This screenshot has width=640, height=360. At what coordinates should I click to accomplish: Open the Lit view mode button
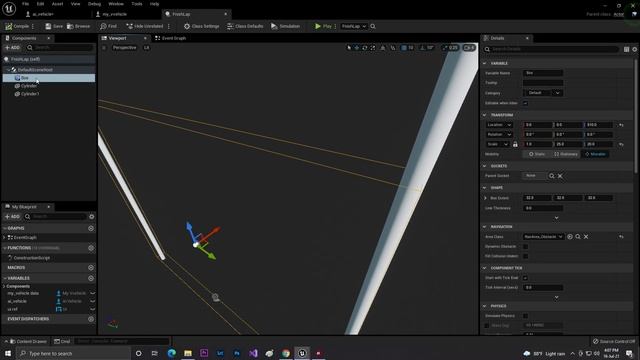click(x=146, y=48)
